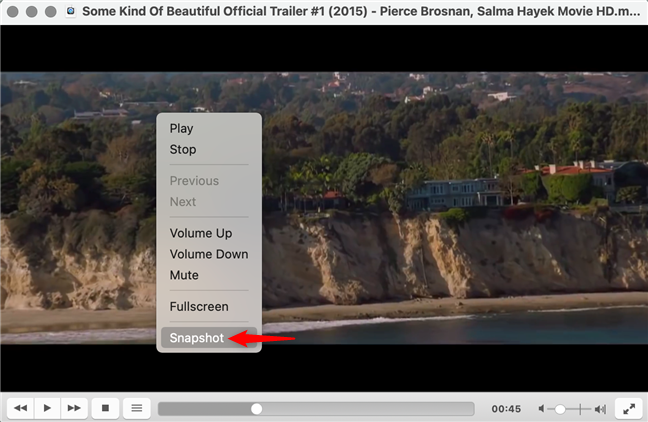
Task: Open the playlist via the list icon
Action: (x=137, y=408)
